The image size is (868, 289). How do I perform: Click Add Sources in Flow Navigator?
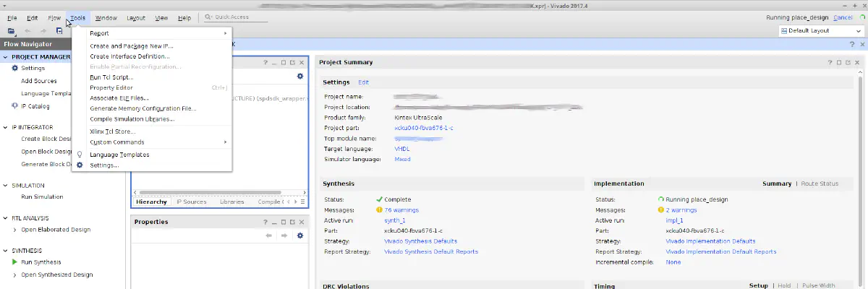pyautogui.click(x=39, y=81)
